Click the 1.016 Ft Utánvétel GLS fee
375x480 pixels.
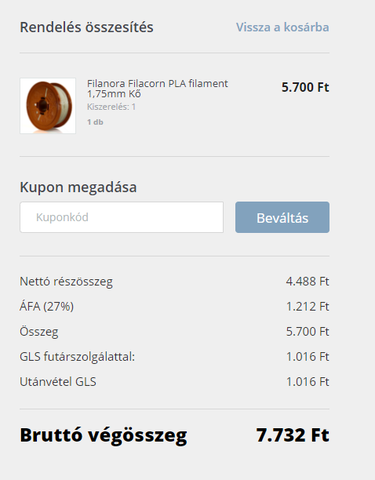[308, 382]
